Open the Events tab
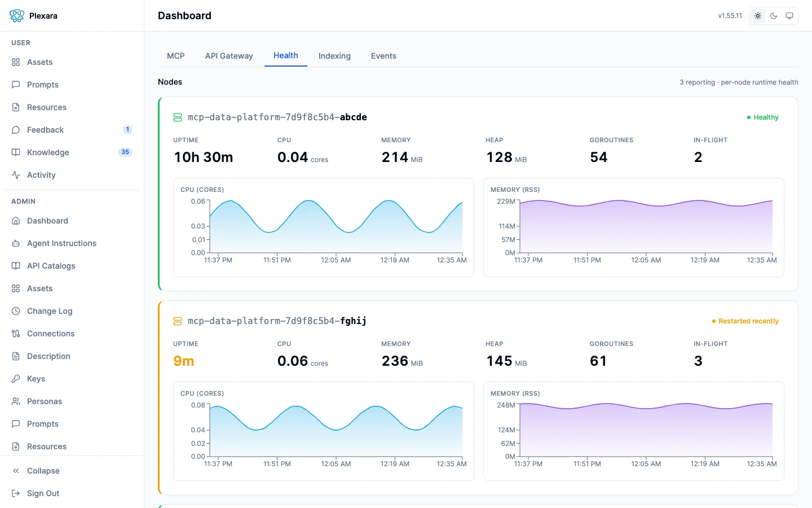This screenshot has height=508, width=812. point(383,56)
